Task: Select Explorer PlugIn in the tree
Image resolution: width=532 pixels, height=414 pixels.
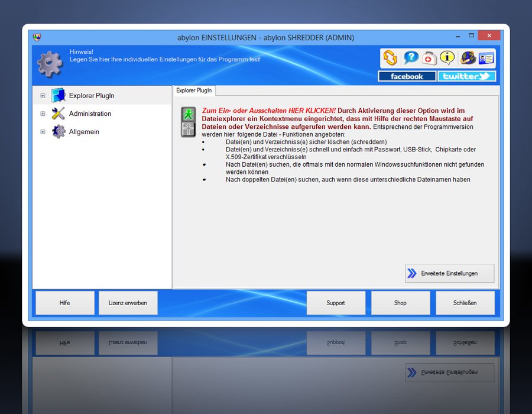Action: [92, 96]
